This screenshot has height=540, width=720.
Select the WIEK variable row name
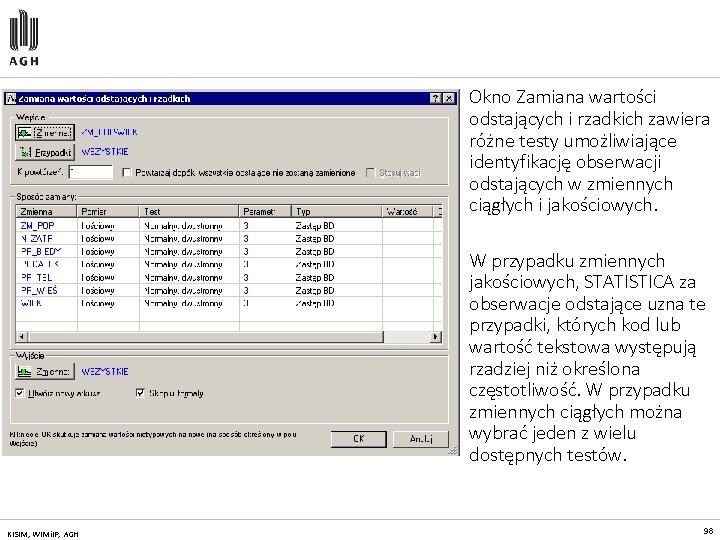pos(31,304)
